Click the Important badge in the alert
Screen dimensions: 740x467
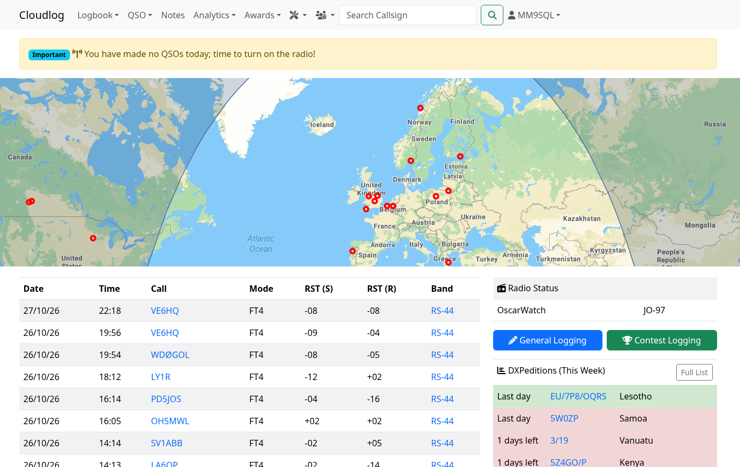click(x=49, y=55)
